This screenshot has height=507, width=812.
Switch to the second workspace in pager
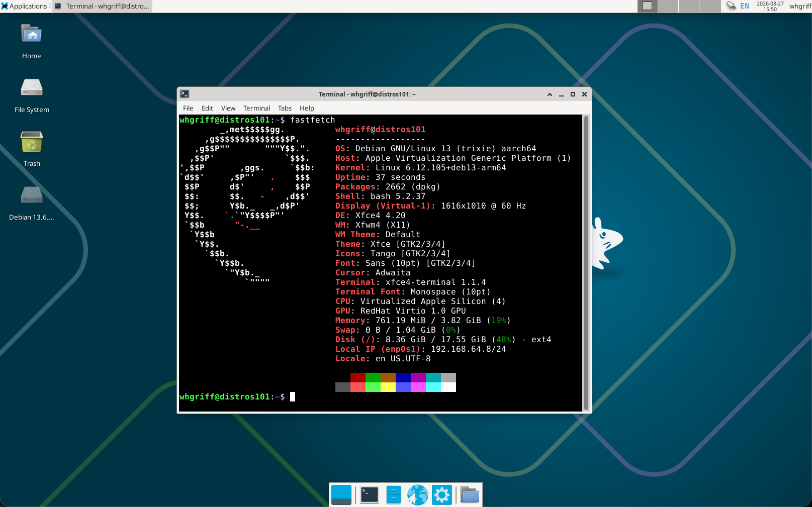[668, 6]
